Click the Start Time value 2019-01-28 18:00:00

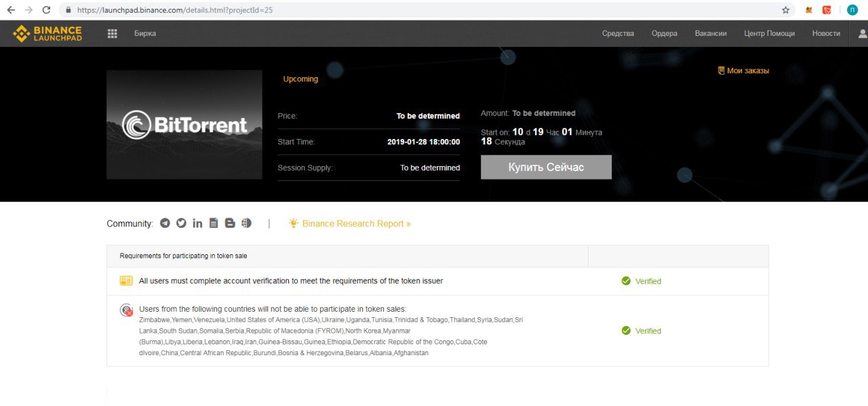(424, 142)
